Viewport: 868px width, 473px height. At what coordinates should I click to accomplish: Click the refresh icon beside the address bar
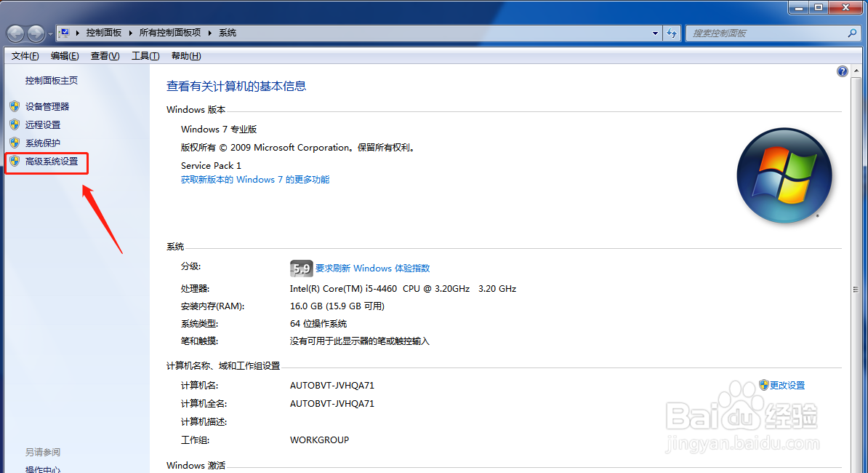coord(672,33)
